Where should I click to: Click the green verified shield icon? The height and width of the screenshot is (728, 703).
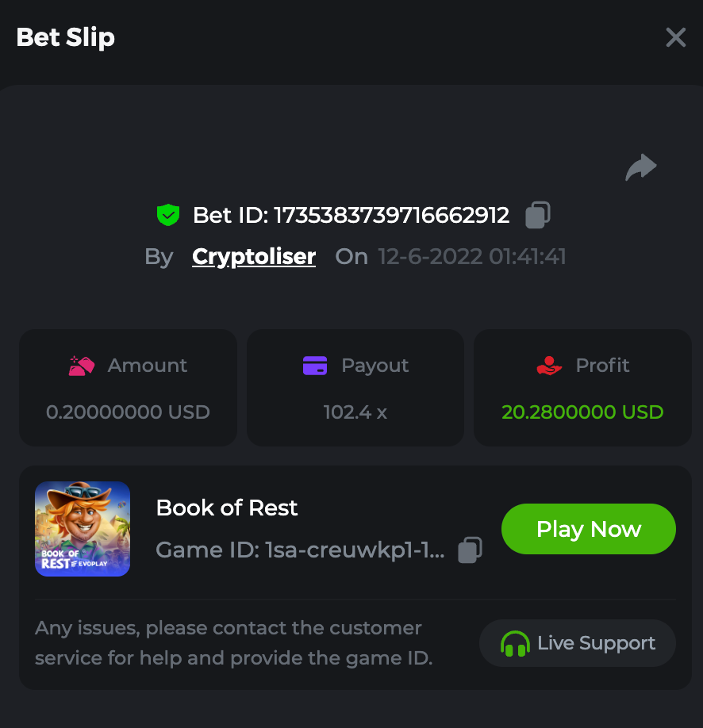pos(168,215)
